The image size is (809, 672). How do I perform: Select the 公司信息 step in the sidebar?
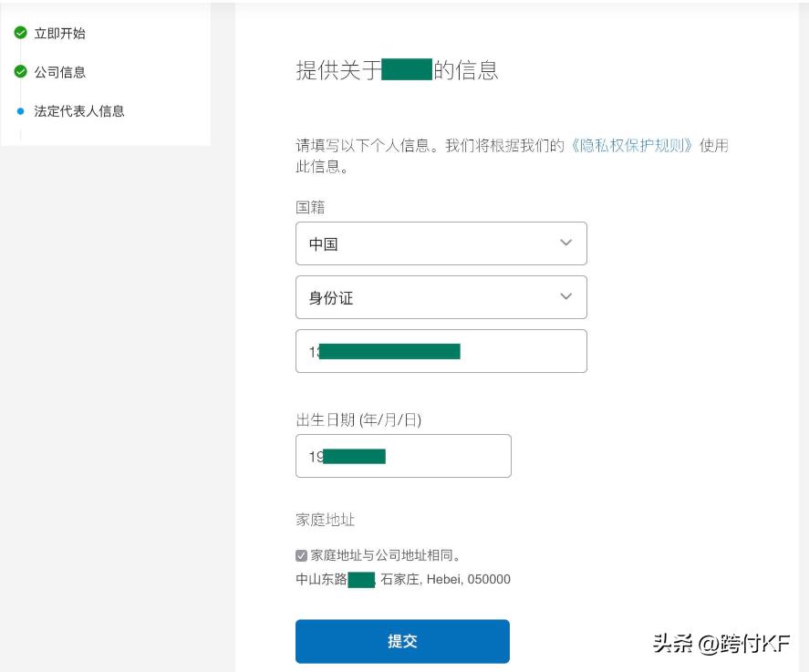click(60, 72)
